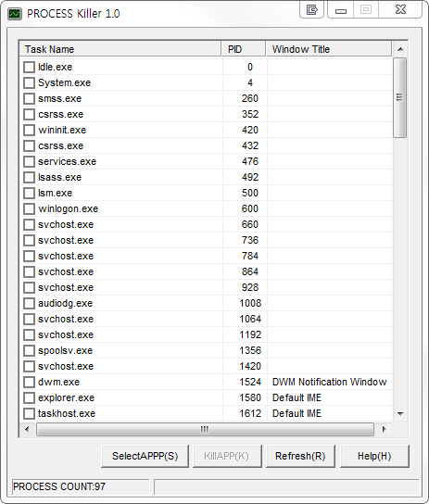Tick the checkbox next to dwm.exe
The height and width of the screenshot is (504, 429).
click(30, 382)
